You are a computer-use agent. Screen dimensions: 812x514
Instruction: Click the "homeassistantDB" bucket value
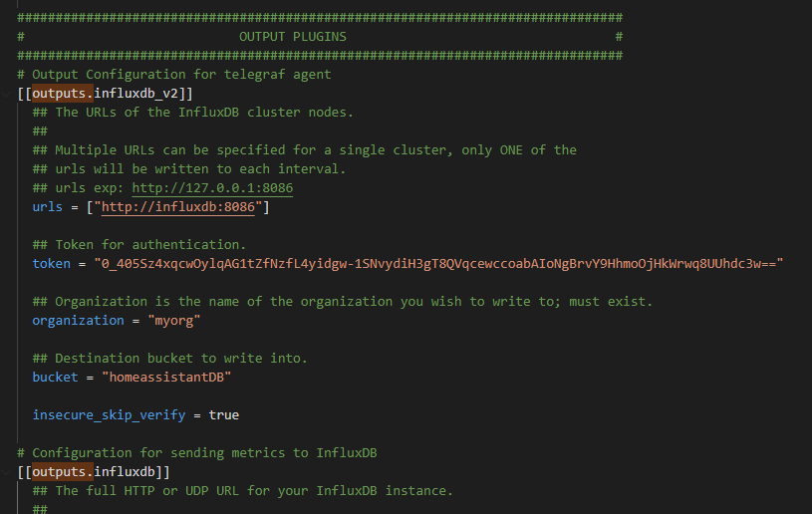tap(166, 377)
